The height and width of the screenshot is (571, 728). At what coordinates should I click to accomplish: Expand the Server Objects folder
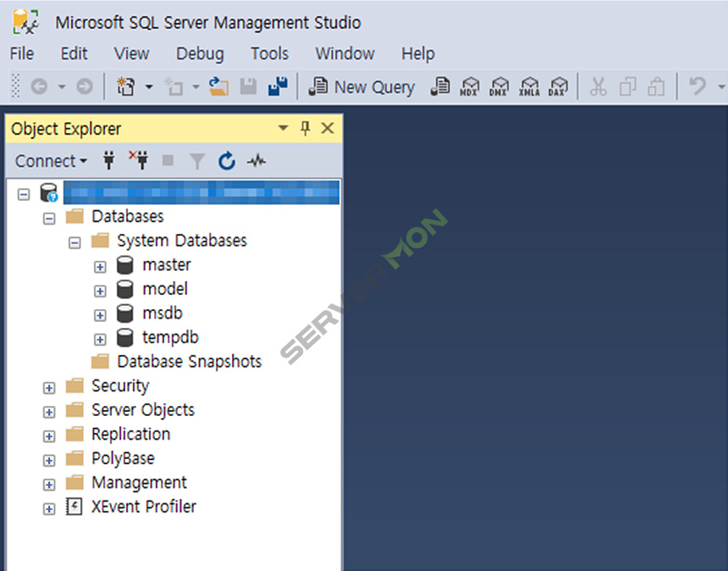49,412
